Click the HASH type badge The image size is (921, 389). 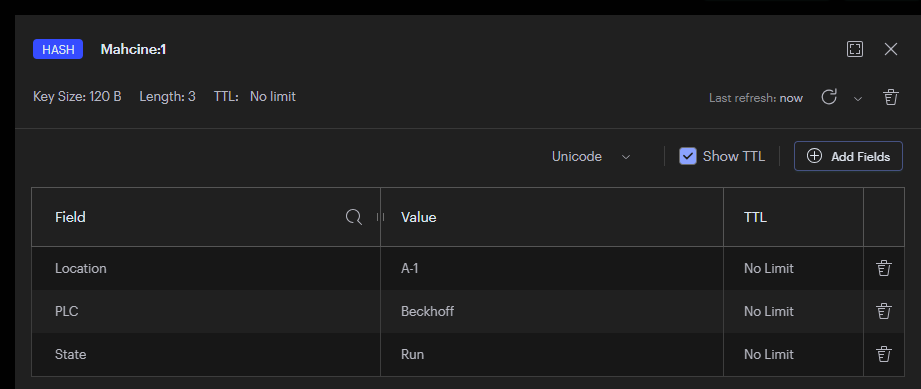point(58,49)
